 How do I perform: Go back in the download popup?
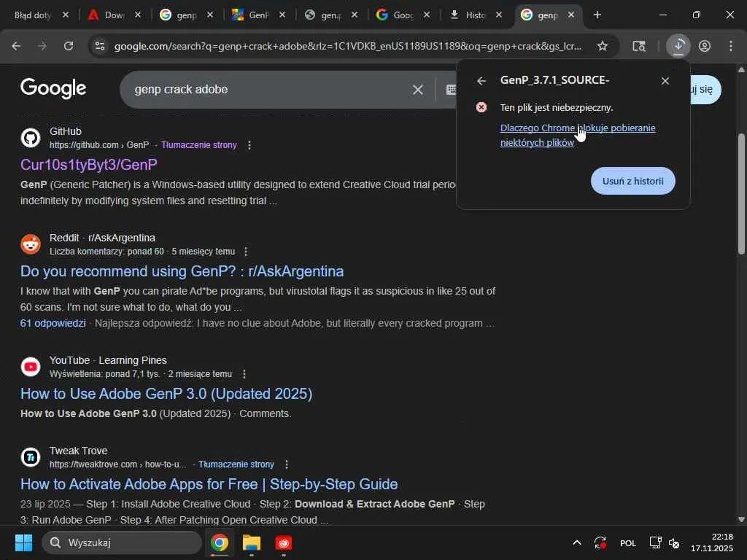[x=481, y=81]
